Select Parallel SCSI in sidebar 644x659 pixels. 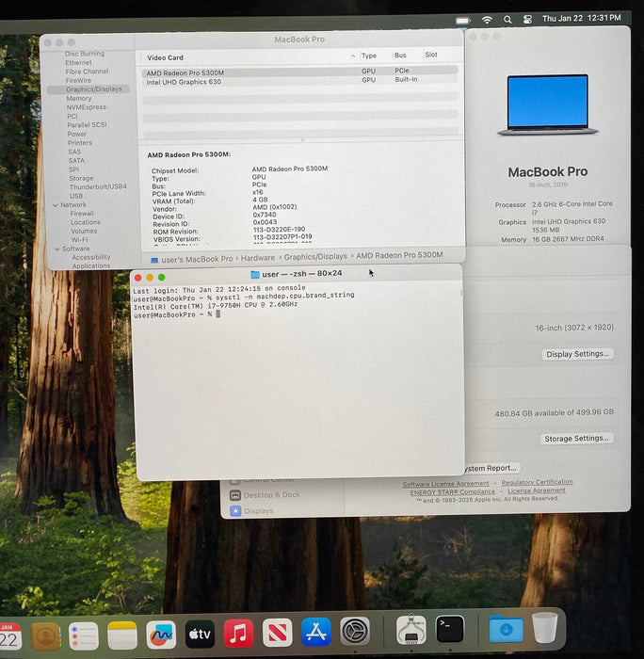[87, 125]
